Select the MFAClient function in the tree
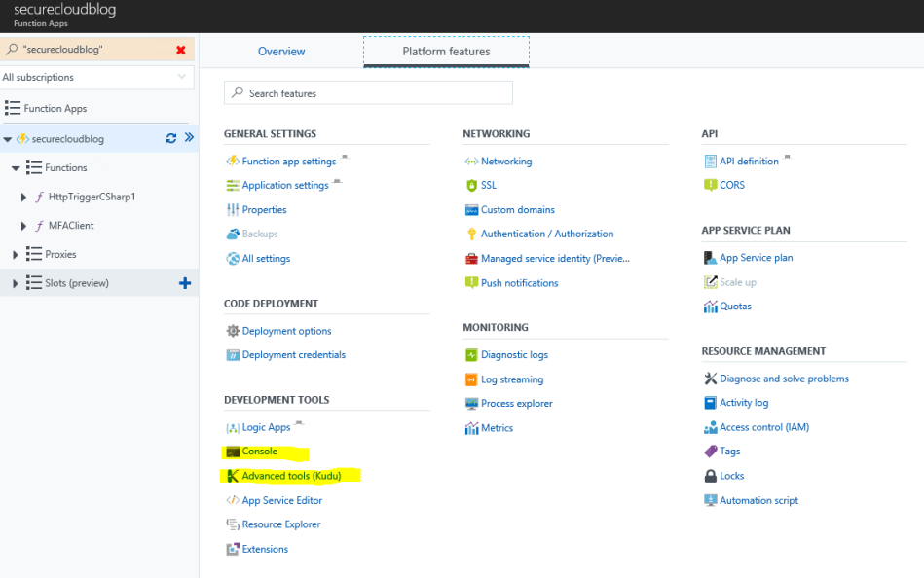The width and height of the screenshot is (924, 578). [x=71, y=226]
